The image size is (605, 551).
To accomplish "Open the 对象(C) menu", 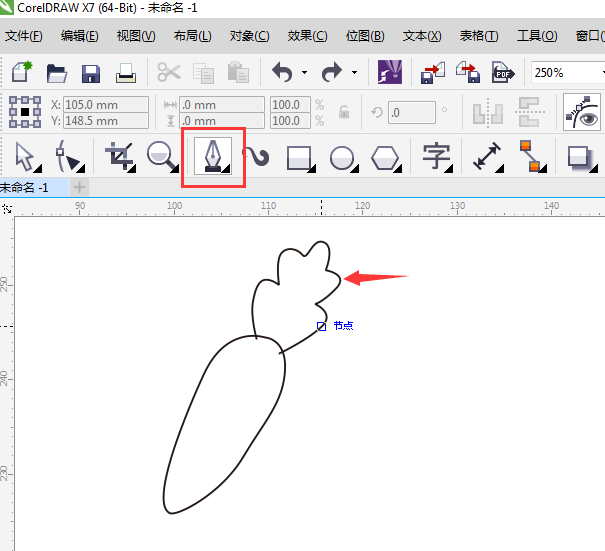I will pos(250,36).
